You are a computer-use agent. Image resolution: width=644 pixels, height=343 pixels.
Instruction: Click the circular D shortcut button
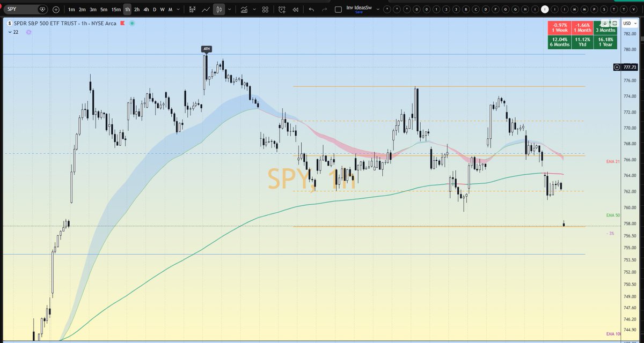coord(486,10)
